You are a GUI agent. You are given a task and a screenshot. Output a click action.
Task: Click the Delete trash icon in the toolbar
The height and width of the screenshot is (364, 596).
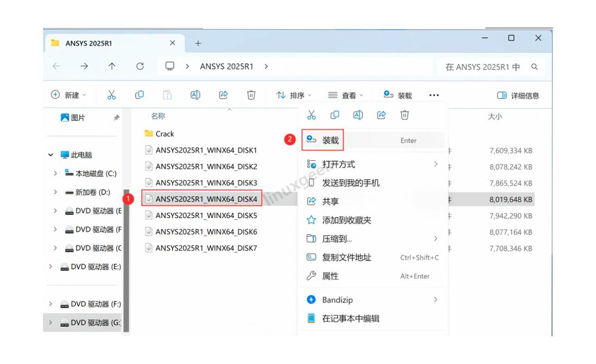click(251, 95)
